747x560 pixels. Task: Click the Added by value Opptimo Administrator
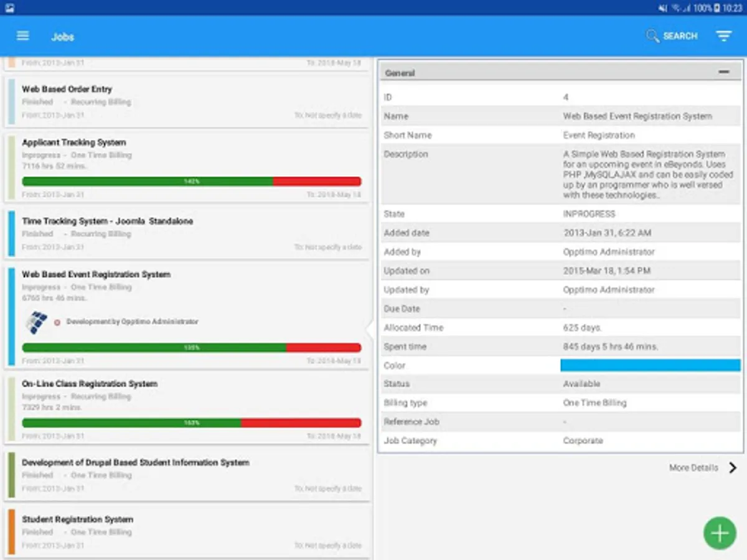[609, 252]
